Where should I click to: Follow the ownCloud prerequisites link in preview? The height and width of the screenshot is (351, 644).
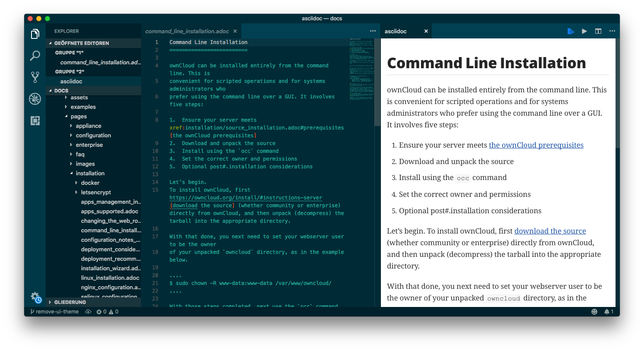(536, 145)
